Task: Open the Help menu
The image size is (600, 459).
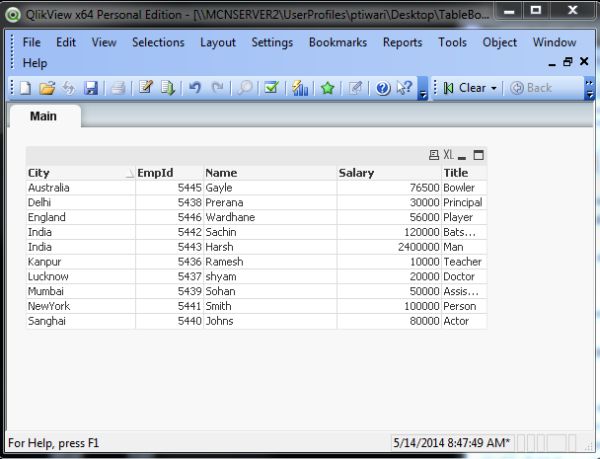Action: (35, 63)
